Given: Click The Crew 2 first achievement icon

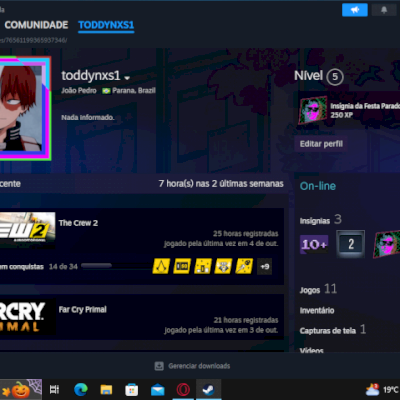Looking at the screenshot, I should point(161,266).
